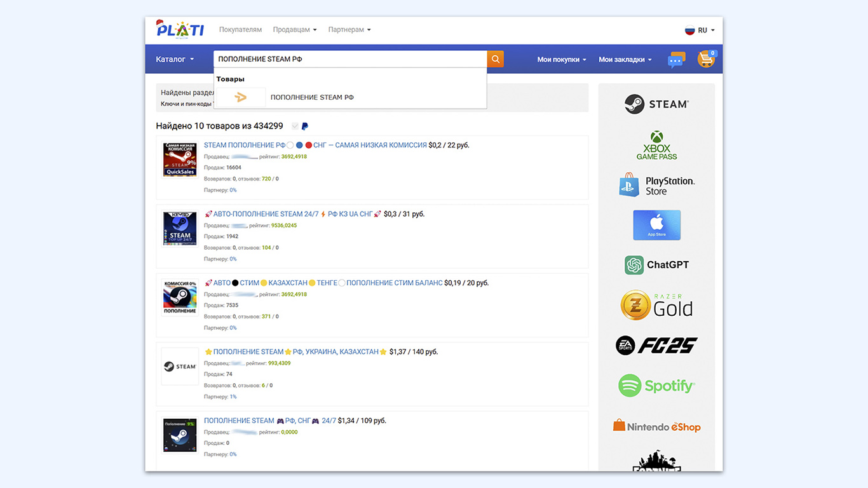Open the RU language dropdown
This screenshot has height=488, width=868.
[706, 30]
